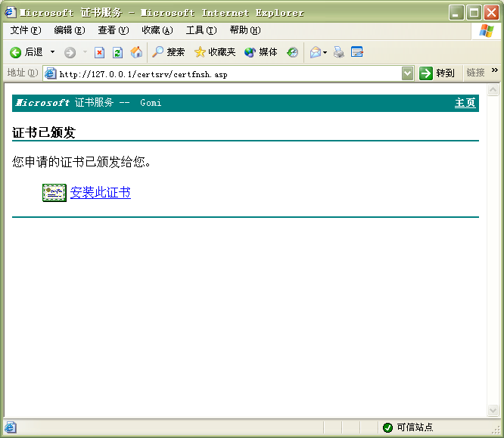Image resolution: width=504 pixels, height=438 pixels.
Task: Click the IE page icon in address bar
Action: 51,73
